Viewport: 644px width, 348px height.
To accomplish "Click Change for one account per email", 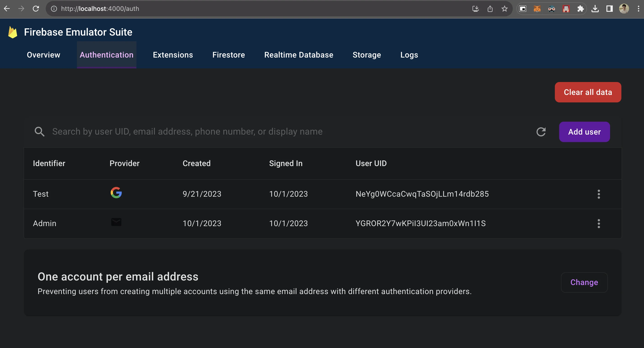I will coord(584,282).
